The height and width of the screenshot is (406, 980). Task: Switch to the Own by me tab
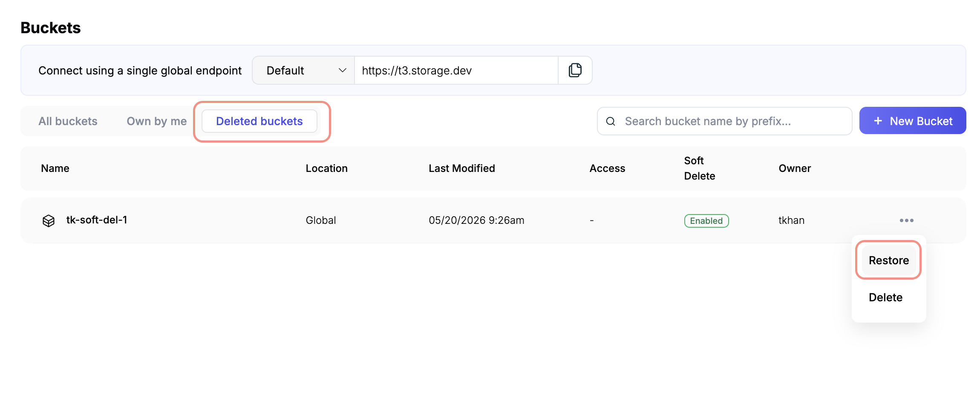pyautogui.click(x=157, y=121)
